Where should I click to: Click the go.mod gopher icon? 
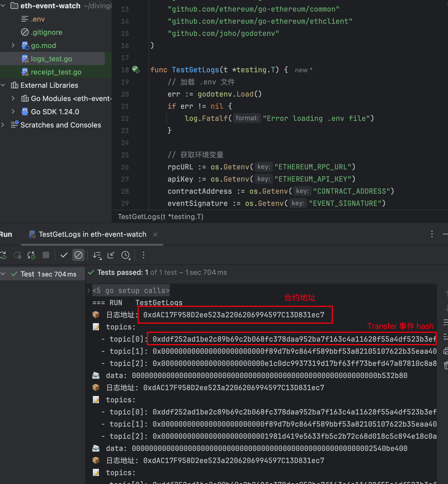(x=25, y=45)
